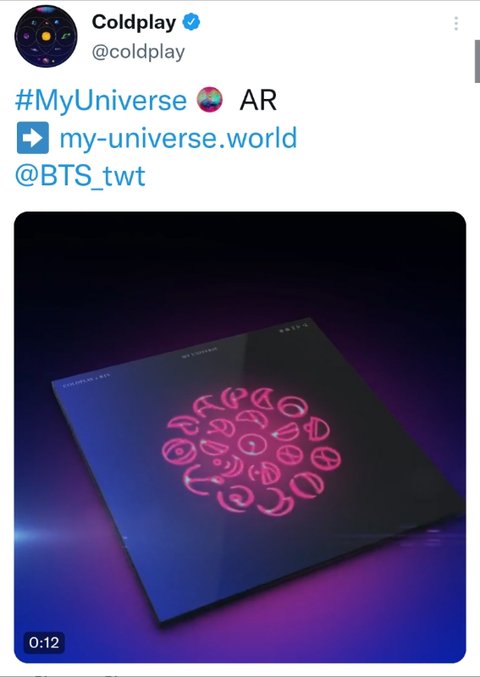Image resolution: width=480 pixels, height=677 pixels.
Task: Open the @BTS_twt mention
Action: [x=80, y=176]
